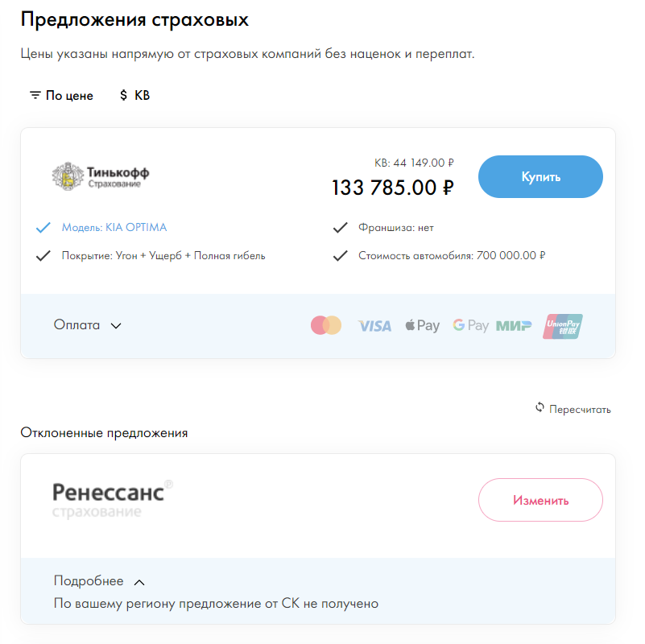Click the Mastercard payment icon
Viewport: 645px width, 644px height.
click(326, 325)
